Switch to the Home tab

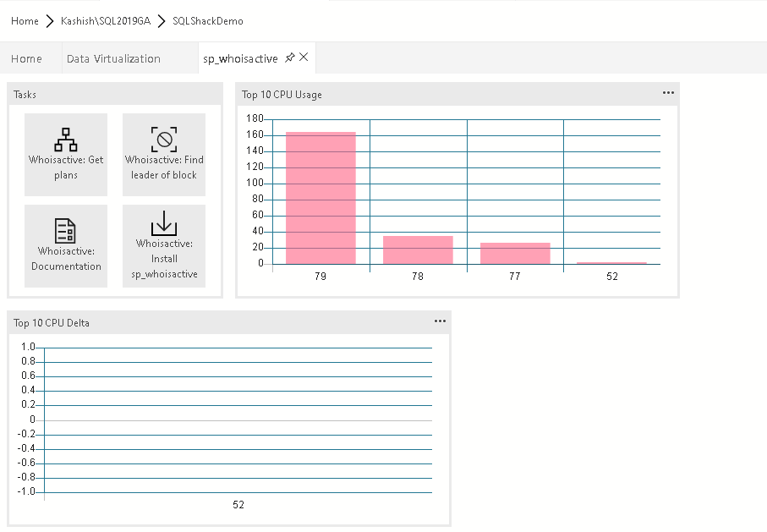click(26, 58)
